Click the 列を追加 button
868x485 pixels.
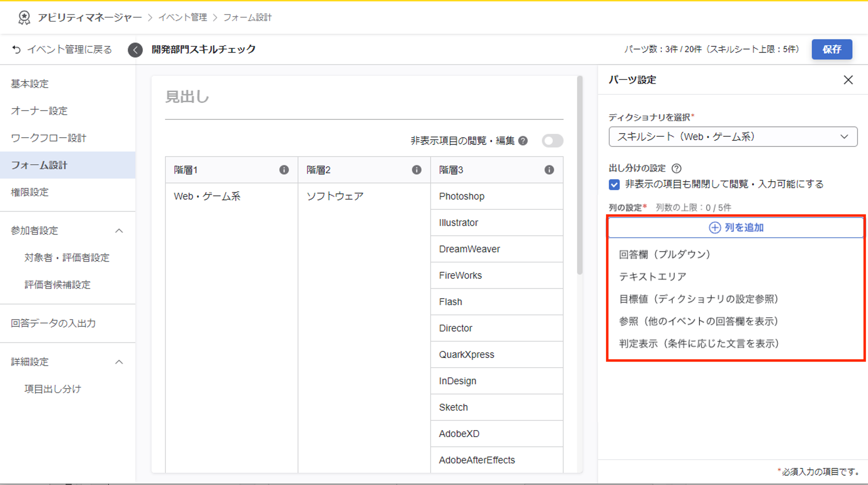tap(736, 228)
